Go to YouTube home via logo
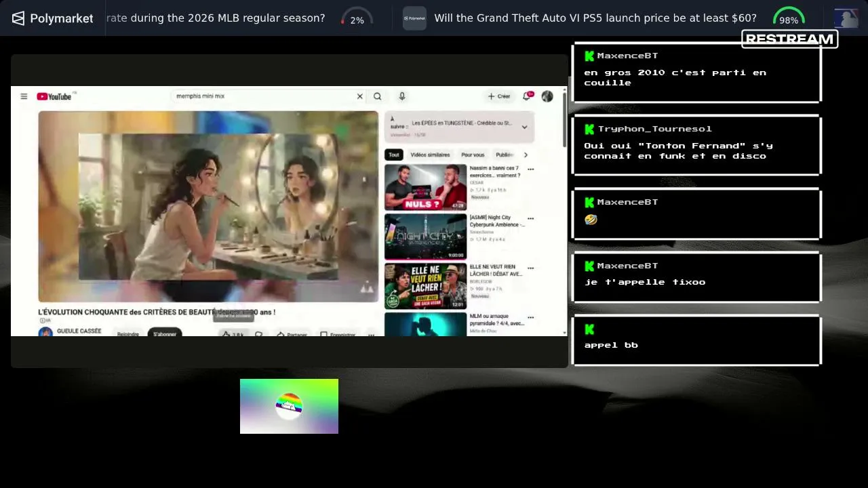The image size is (868, 488). click(x=54, y=96)
